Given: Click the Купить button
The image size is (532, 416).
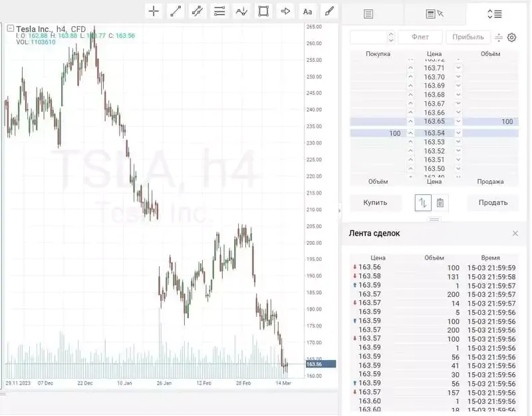Looking at the screenshot, I should [375, 202].
